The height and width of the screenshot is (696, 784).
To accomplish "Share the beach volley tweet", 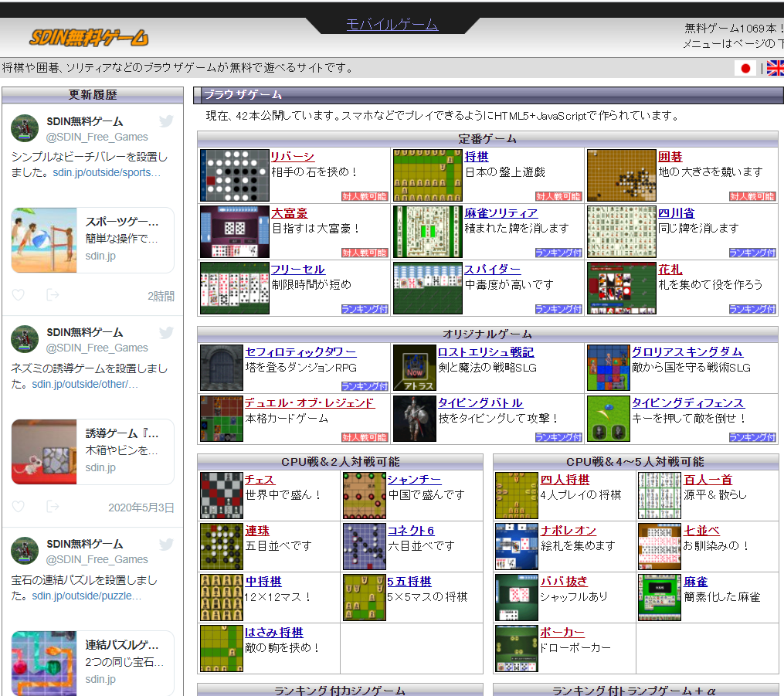I will click(x=53, y=295).
